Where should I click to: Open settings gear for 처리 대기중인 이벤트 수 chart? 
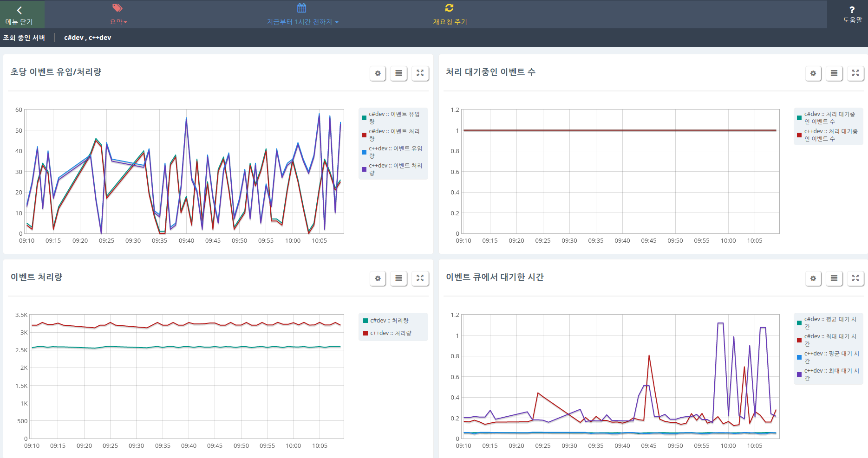(x=813, y=73)
